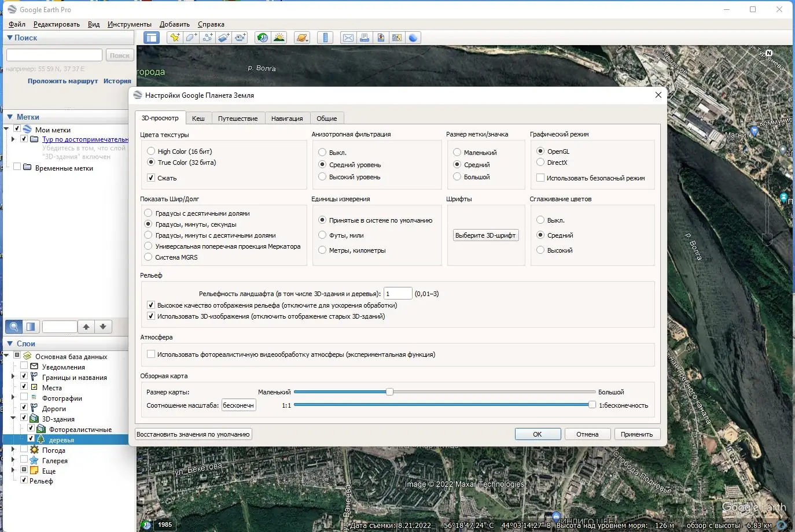The height and width of the screenshot is (532, 795).
Task: Open the ruler measurement tool
Action: point(325,38)
